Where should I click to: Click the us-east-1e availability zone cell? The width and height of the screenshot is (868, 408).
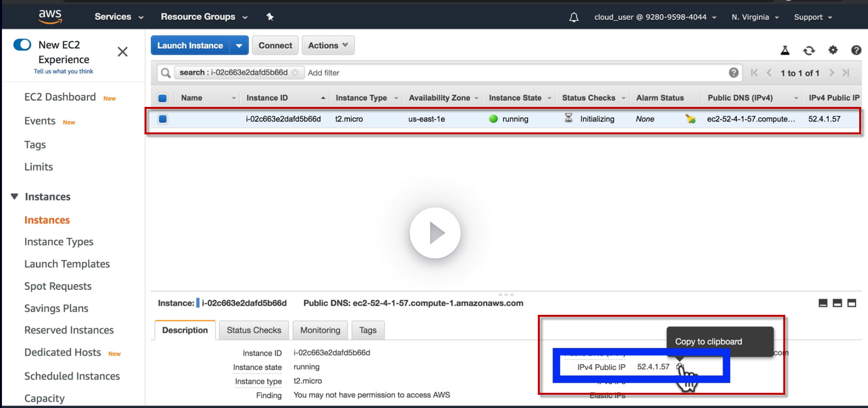(x=427, y=119)
